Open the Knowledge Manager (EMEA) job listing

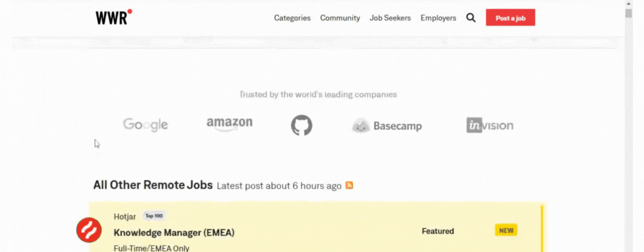pyautogui.click(x=174, y=233)
